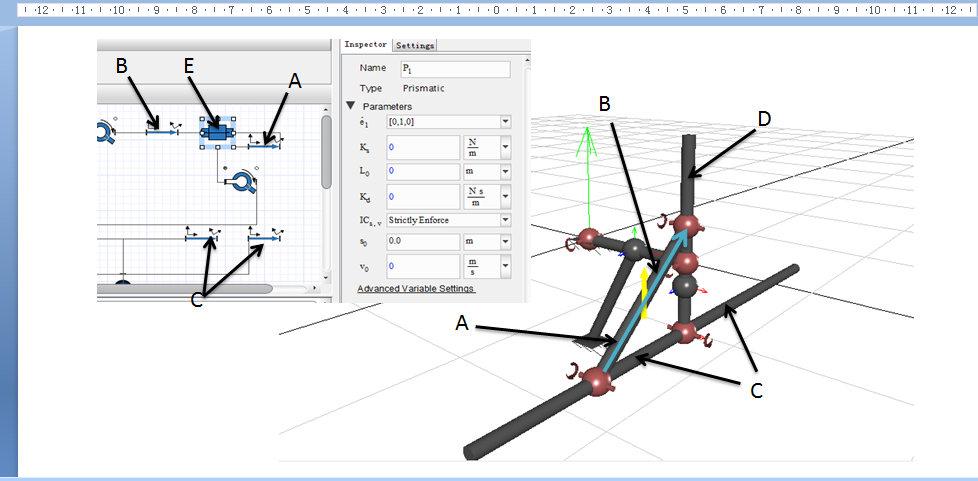Screen dimensions: 978x481
Task: Click the v0 value field
Action: pos(423,266)
